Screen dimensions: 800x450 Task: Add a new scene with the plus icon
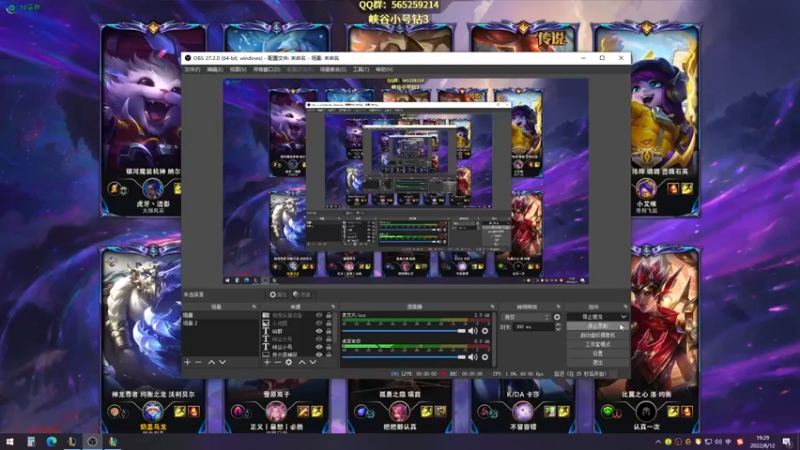[187, 362]
